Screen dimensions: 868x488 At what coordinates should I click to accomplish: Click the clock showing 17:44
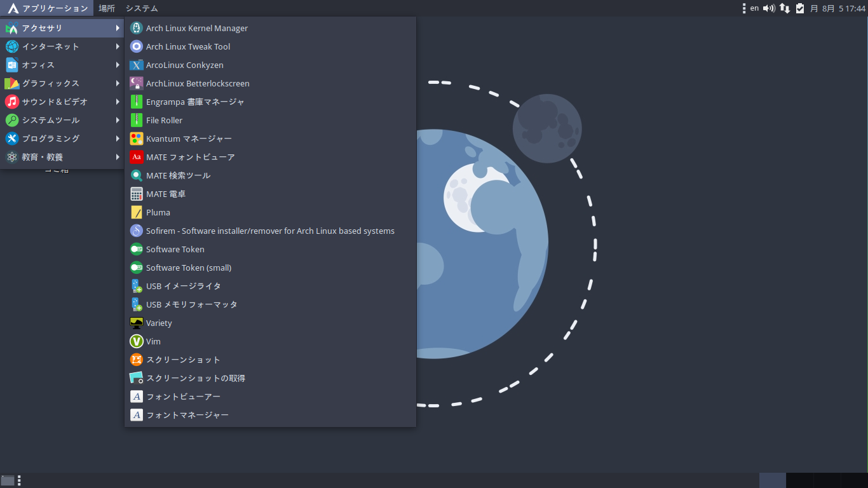(838, 8)
